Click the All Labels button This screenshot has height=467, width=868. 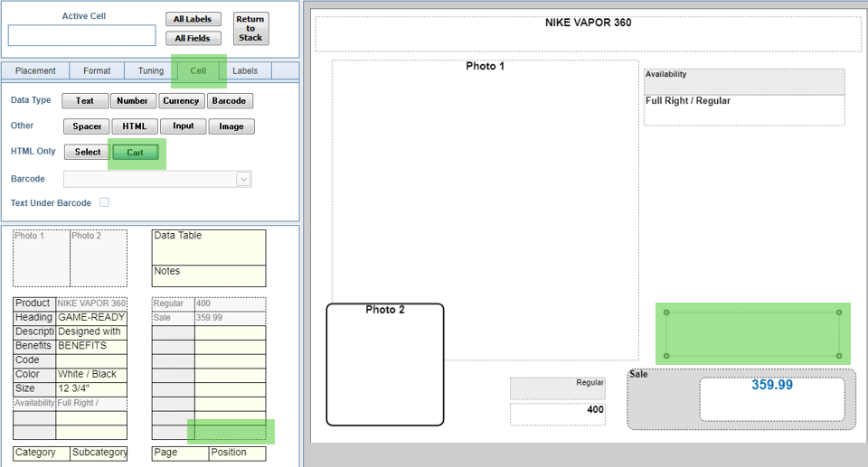pos(193,20)
